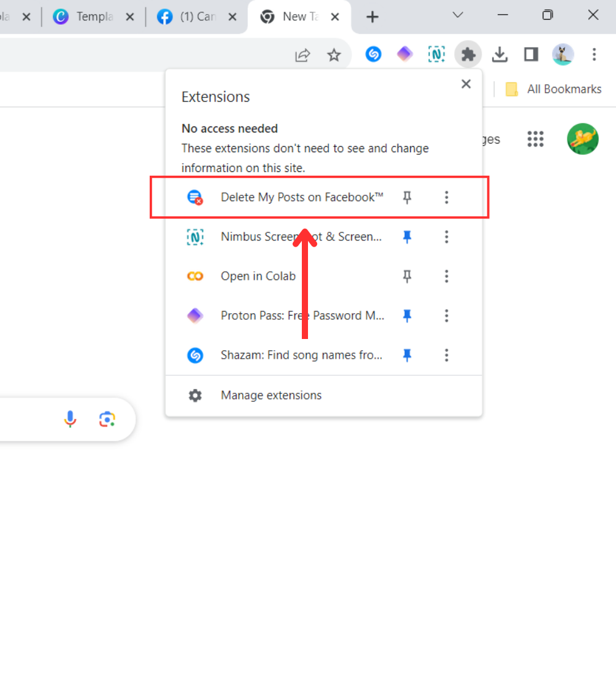Screen dimensions: 616x678
Task: Click the Manage extensions gear icon
Action: pos(195,395)
